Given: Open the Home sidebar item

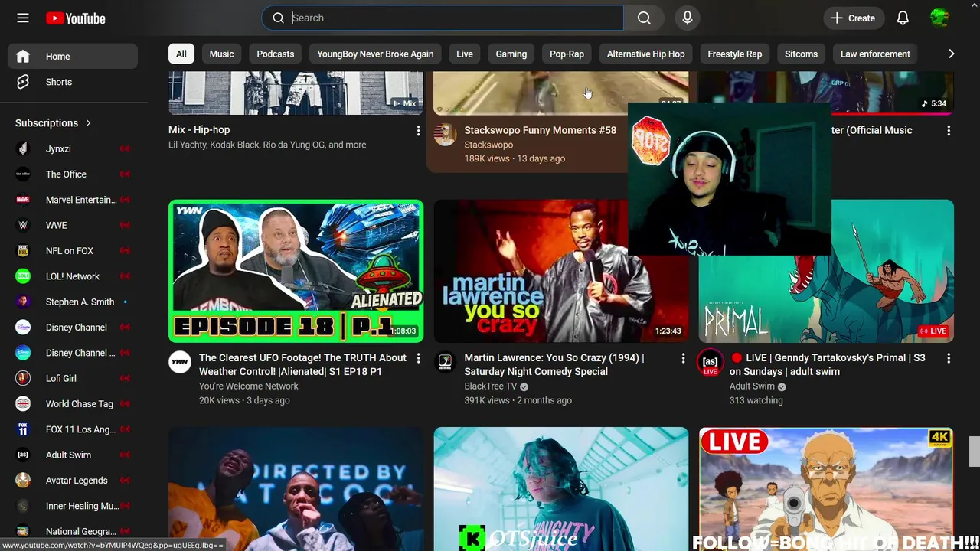Looking at the screenshot, I should (73, 56).
